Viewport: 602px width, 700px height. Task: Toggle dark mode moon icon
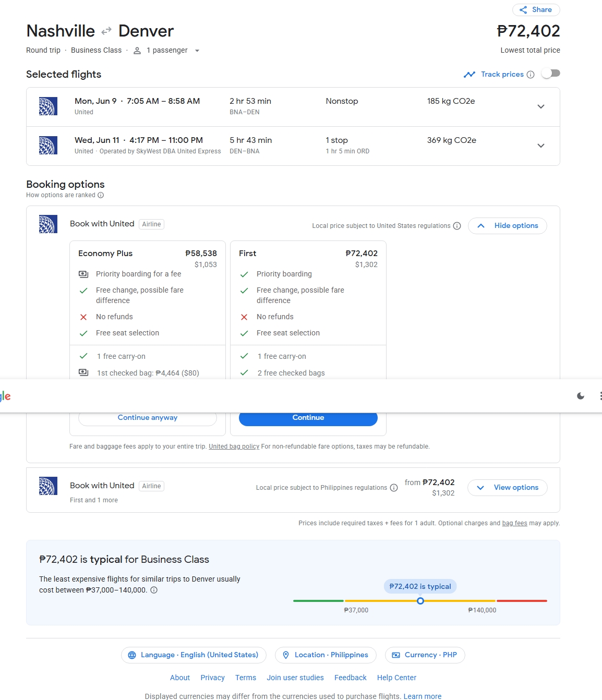tap(581, 396)
